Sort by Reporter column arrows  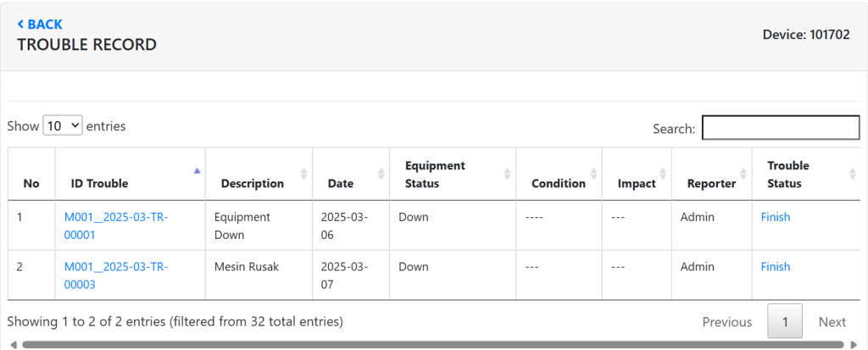click(743, 174)
